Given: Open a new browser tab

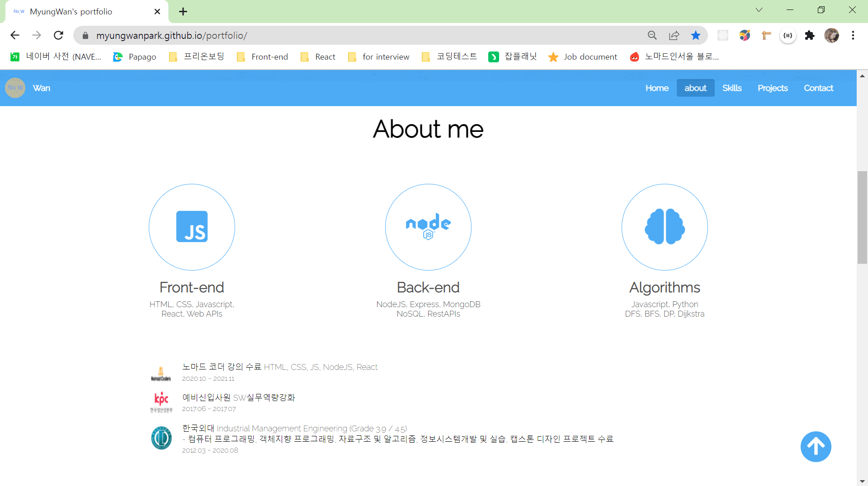Looking at the screenshot, I should (x=183, y=12).
